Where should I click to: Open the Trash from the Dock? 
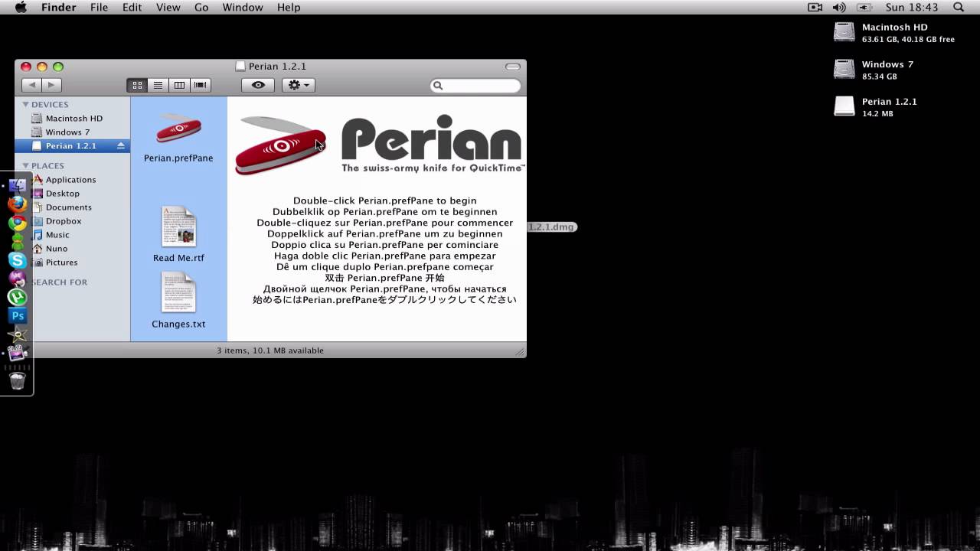pos(18,380)
